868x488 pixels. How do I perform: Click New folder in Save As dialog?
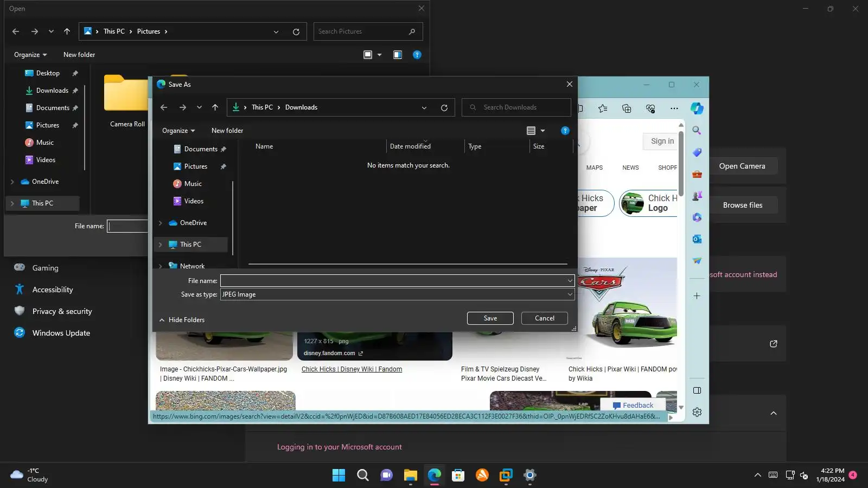click(x=227, y=131)
